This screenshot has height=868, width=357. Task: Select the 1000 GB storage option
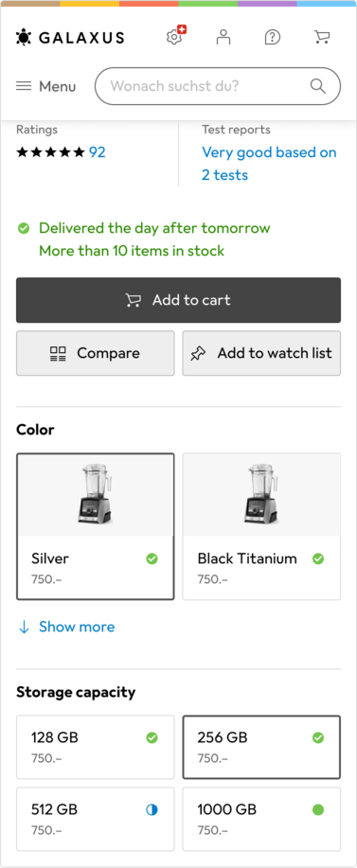coord(261,820)
